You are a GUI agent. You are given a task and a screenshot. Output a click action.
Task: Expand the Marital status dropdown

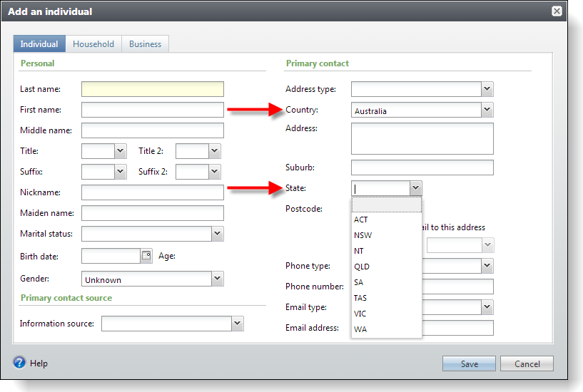coord(217,234)
